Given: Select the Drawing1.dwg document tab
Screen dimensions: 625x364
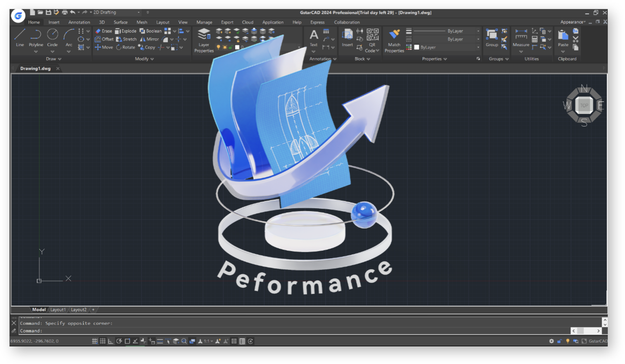Looking at the screenshot, I should coord(35,68).
